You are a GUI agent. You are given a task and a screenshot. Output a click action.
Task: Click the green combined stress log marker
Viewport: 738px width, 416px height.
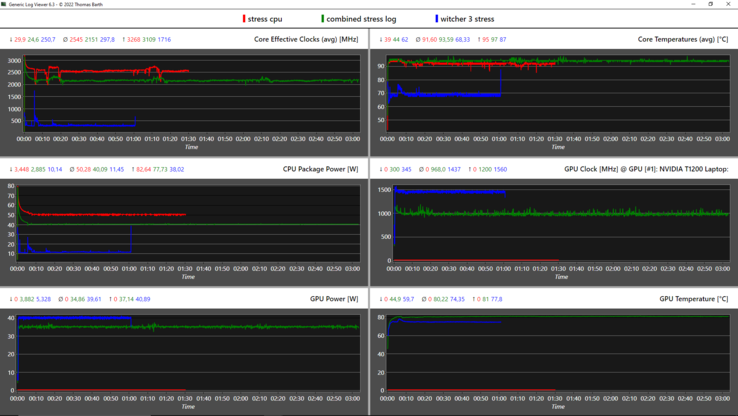[x=322, y=19]
